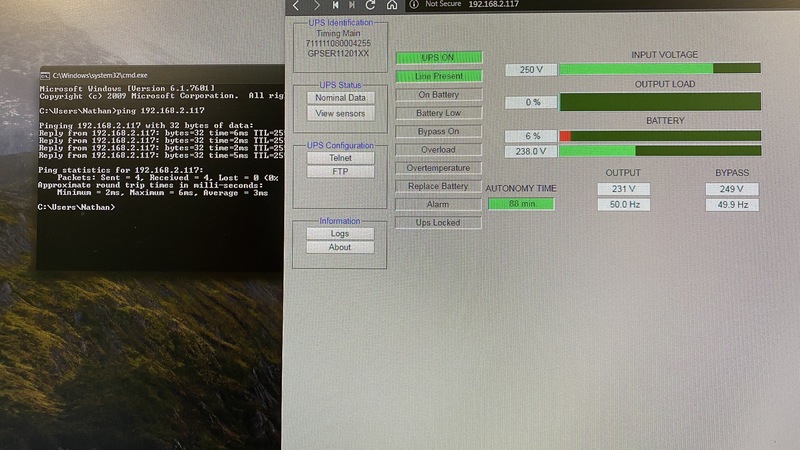
Task: Click the Timing Main identification text
Action: [338, 33]
